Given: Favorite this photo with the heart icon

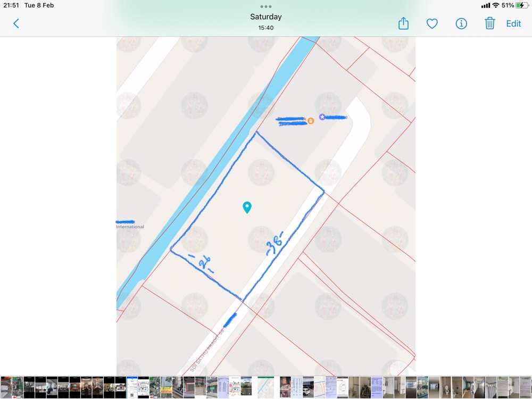Looking at the screenshot, I should [432, 23].
